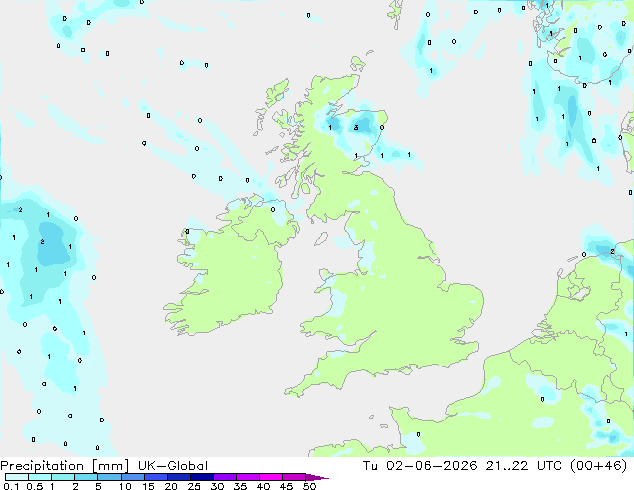634x490 pixels.
Task: Click the 'UK-Global' model label
Action: point(173,466)
